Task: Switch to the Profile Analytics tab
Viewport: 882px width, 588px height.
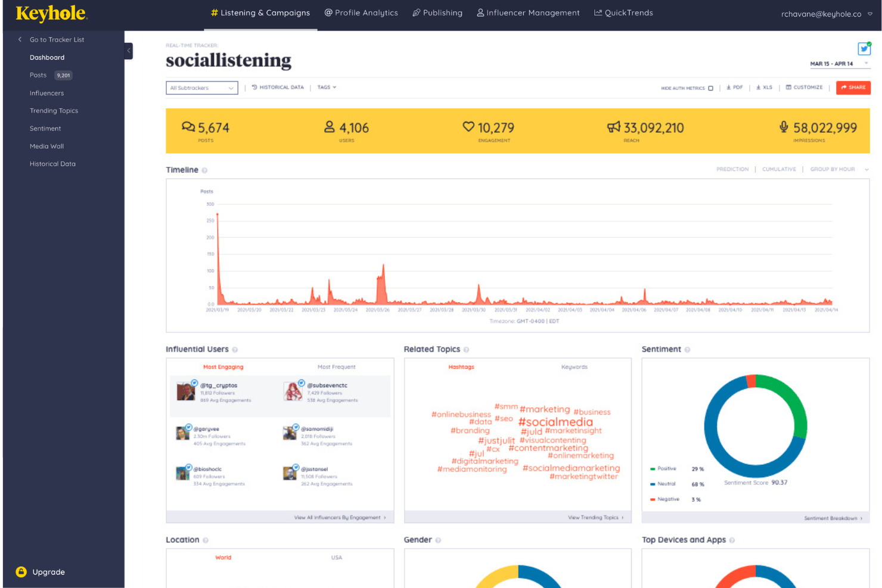Action: [361, 13]
